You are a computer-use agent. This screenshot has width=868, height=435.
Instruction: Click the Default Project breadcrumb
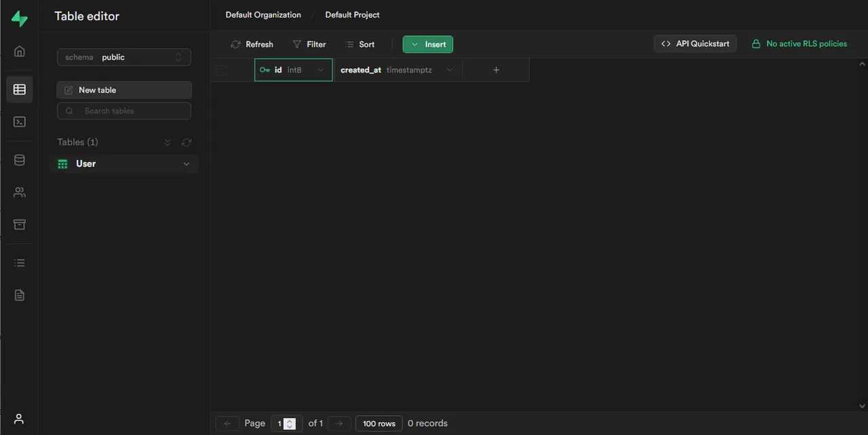353,15
